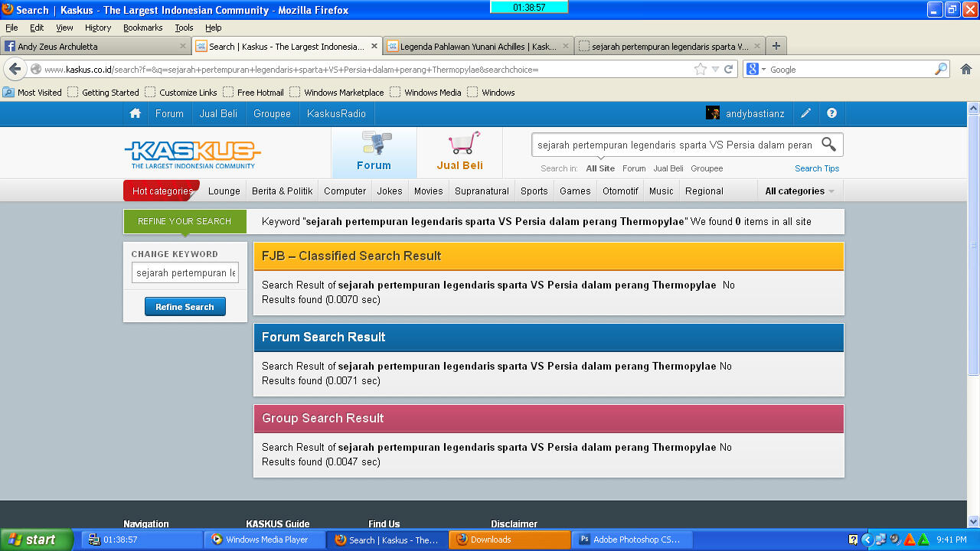Open the Free Hotmail bookmark
The image size is (980, 551).
tap(253, 93)
